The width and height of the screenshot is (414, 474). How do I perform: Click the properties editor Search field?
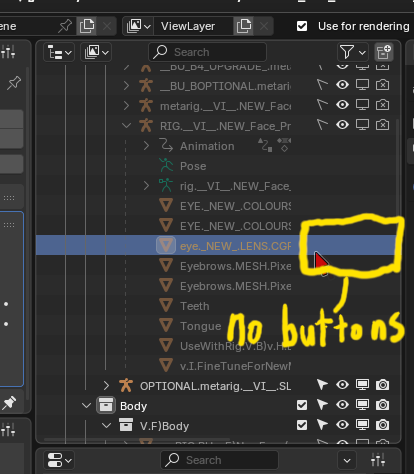[219, 460]
